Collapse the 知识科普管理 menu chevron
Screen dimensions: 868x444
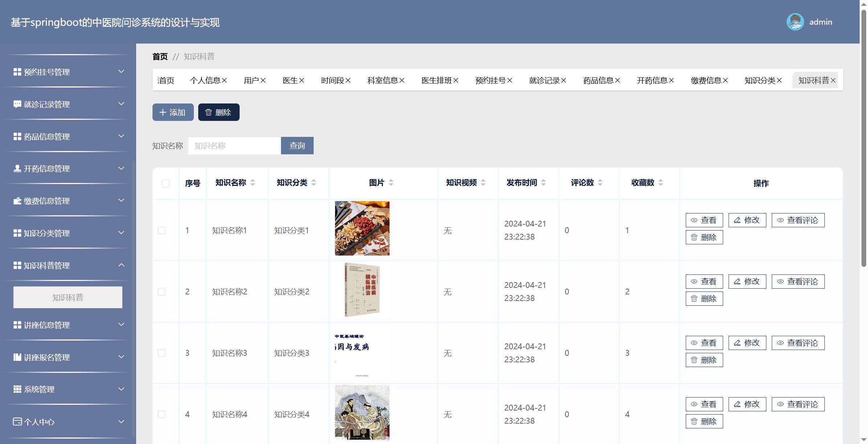122,265
